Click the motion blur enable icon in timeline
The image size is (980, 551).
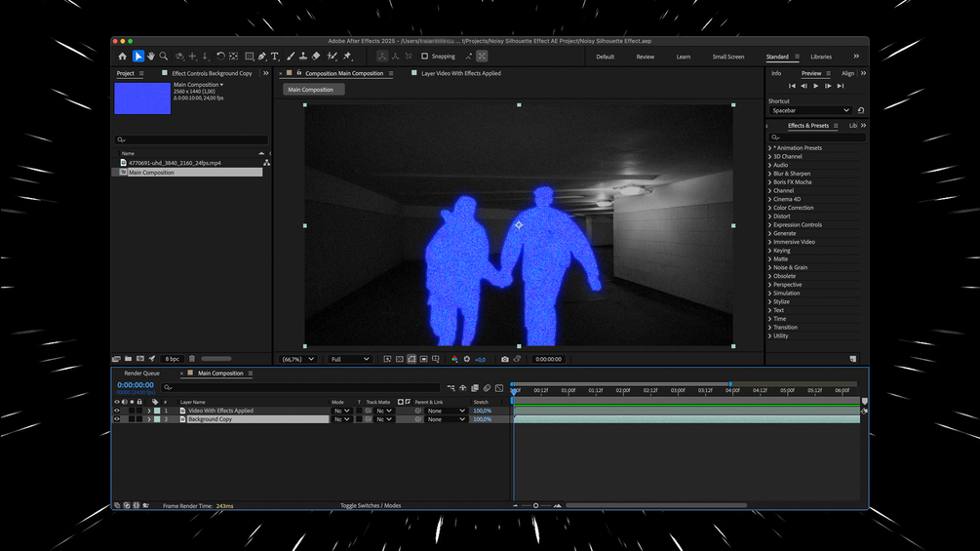[x=487, y=388]
